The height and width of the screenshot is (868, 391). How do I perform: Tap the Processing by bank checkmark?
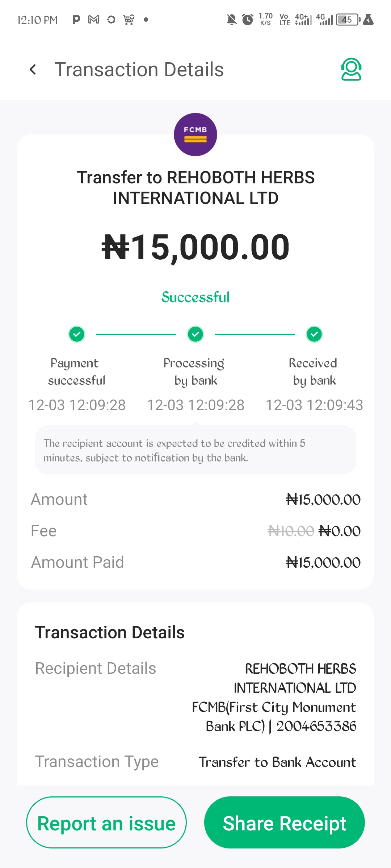coord(195,334)
